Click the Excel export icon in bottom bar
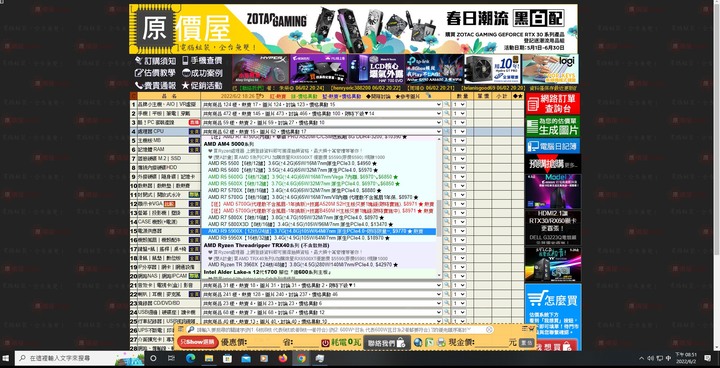The image size is (720, 368). (x=429, y=343)
